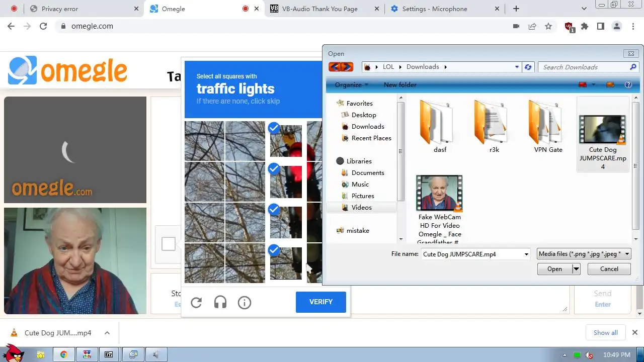Click New folder in the dialog toolbar
This screenshot has width=644, height=362.
400,84
